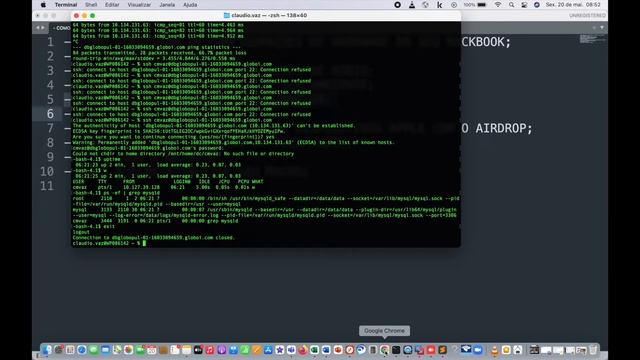This screenshot has width=640, height=360.
Task: Open the Trash in the Dock
Action: pos(593,350)
